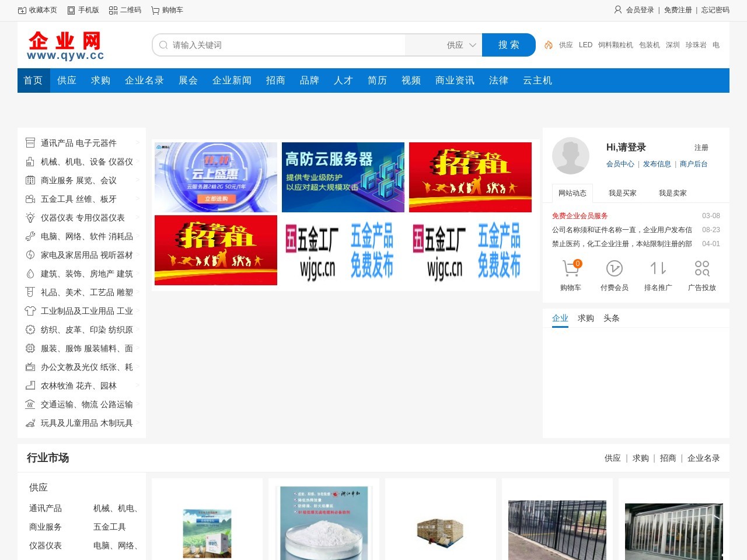The height and width of the screenshot is (560, 747).
Task: Click the 排名推广 arrows icon
Action: 658,268
